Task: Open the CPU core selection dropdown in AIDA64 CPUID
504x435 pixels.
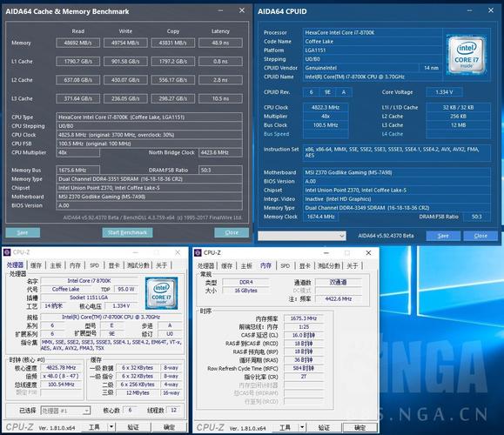Action: tap(302, 236)
